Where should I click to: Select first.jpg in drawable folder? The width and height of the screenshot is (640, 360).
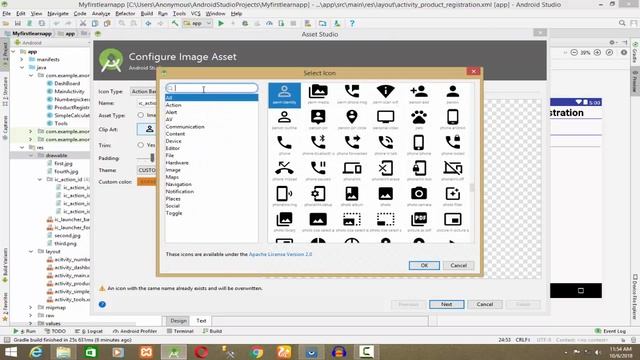pyautogui.click(x=63, y=164)
